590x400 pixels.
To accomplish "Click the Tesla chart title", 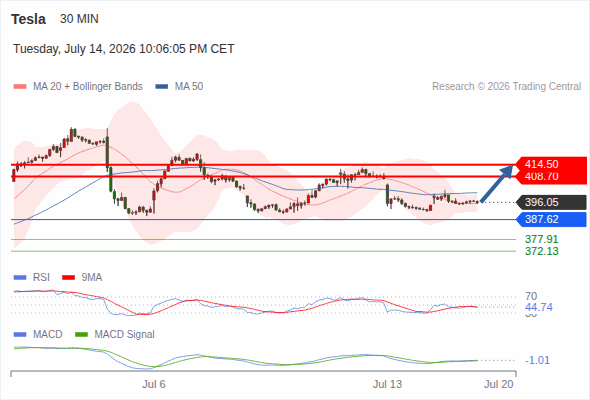I will tap(28, 19).
